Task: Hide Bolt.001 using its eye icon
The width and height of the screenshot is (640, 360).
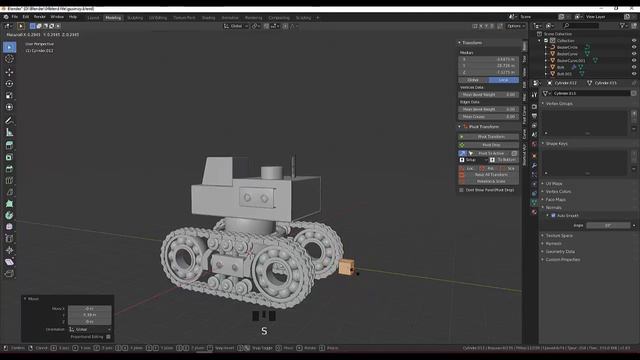Action: tap(634, 74)
